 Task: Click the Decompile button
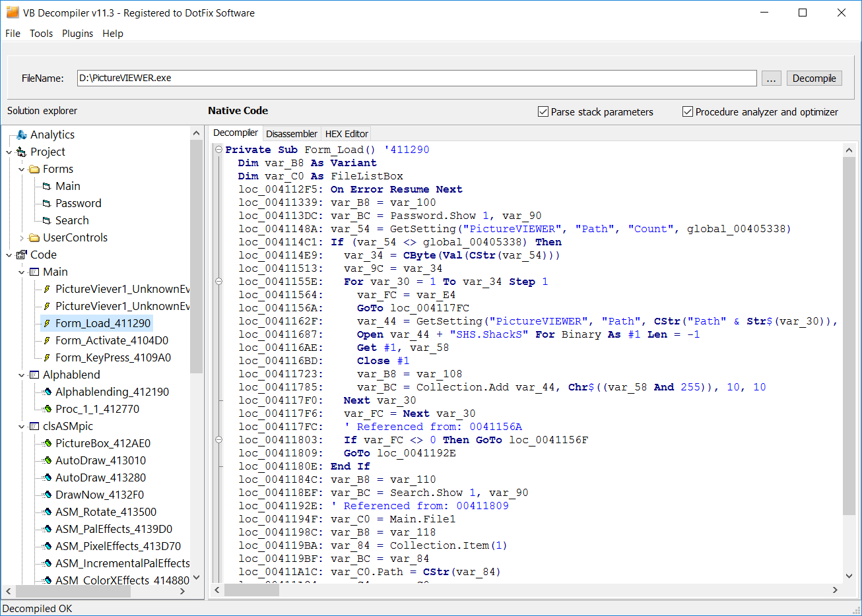click(x=814, y=78)
